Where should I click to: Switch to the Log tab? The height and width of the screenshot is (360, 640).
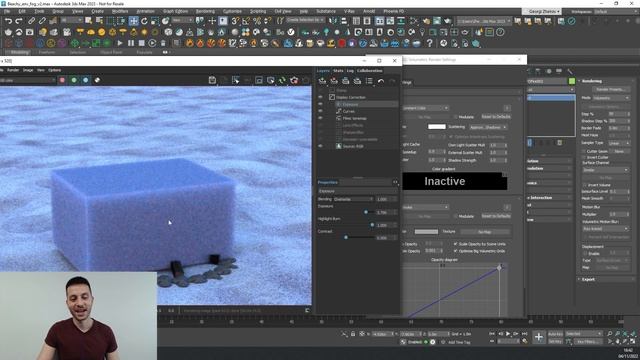pyautogui.click(x=350, y=71)
